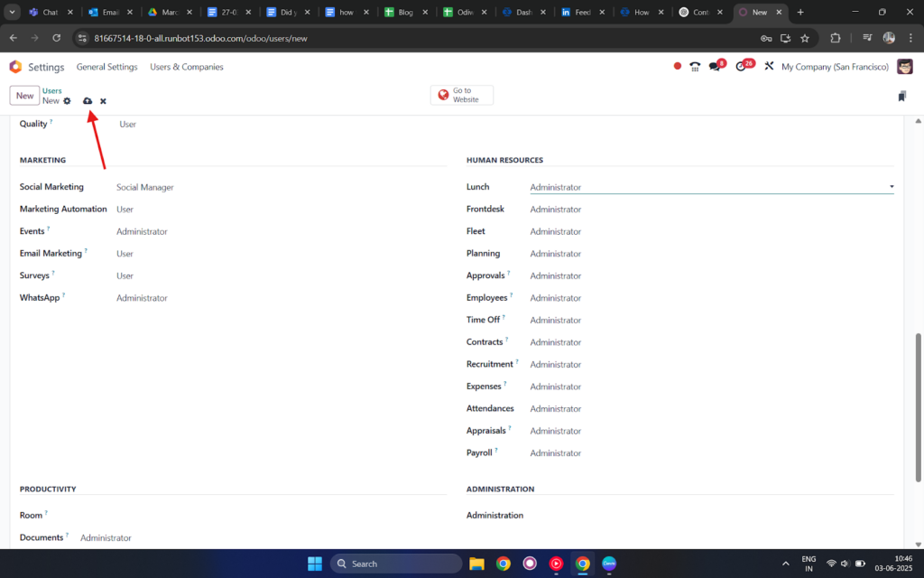Open the activities clock icon
This screenshot has height=578, width=924.
click(x=742, y=66)
